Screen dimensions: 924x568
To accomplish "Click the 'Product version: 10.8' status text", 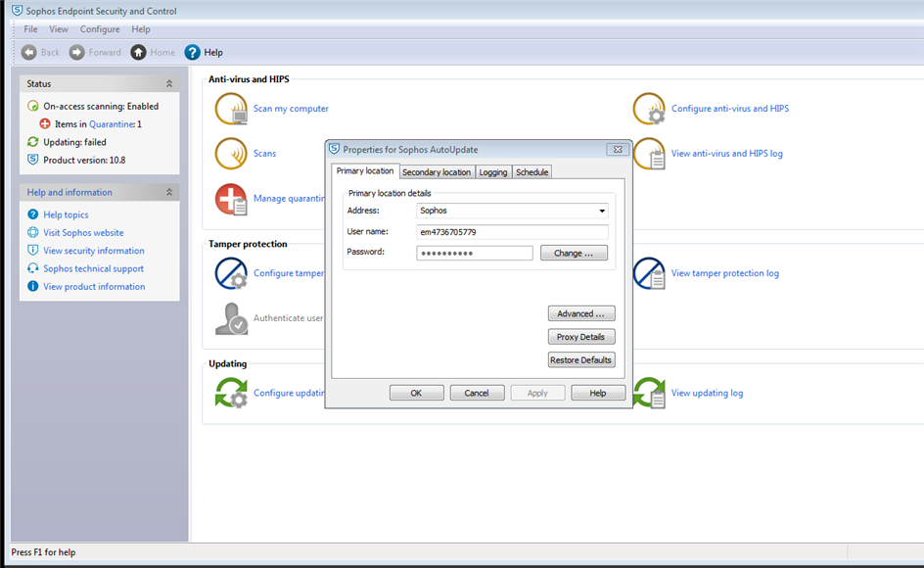I will (x=84, y=160).
